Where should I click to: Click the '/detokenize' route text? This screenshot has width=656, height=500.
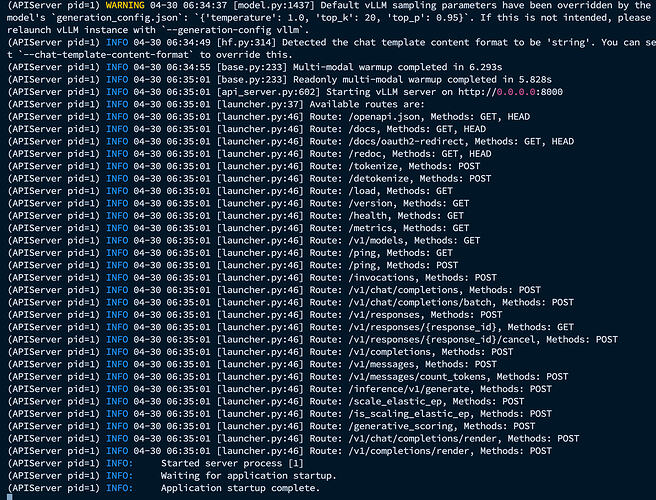pyautogui.click(x=379, y=179)
